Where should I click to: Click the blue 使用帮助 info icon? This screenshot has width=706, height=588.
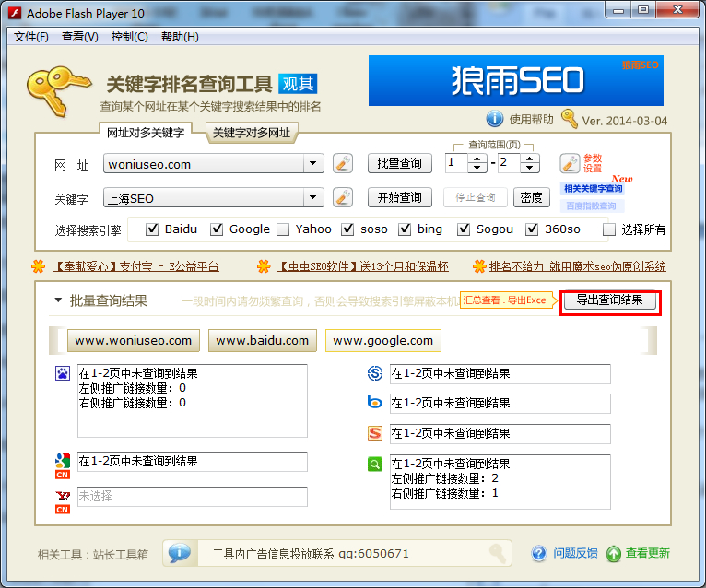[495, 119]
